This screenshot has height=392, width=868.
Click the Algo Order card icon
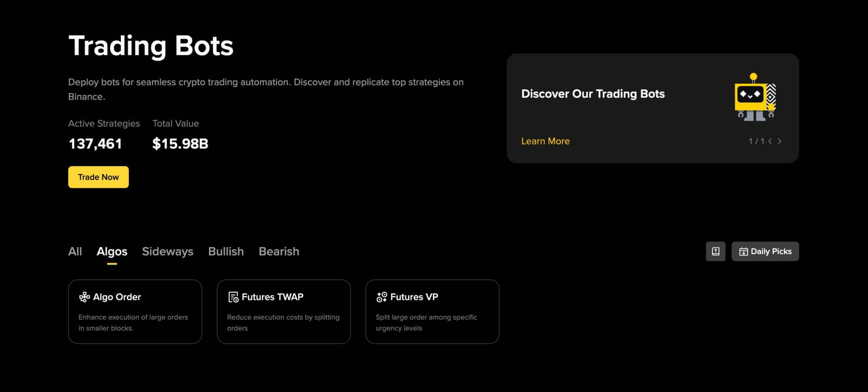84,297
